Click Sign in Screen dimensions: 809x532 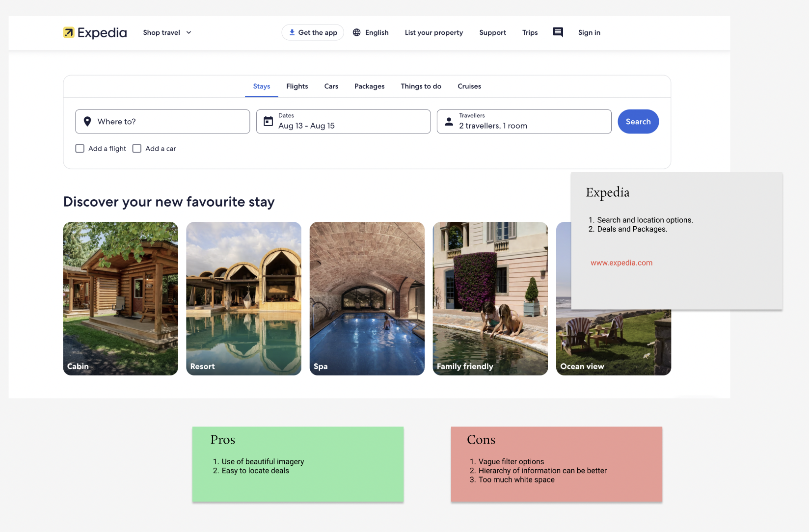589,32
